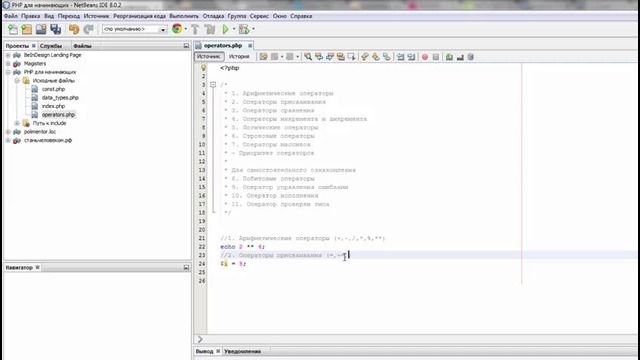The height and width of the screenshot is (360, 640).
Task: Open the browser selection dropdown arrow
Action: pos(186,29)
